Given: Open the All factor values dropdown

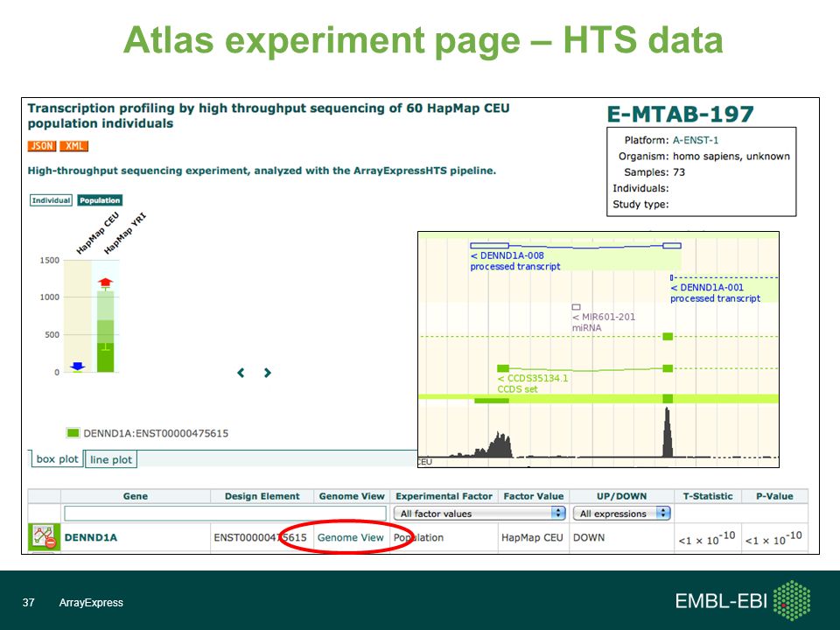Looking at the screenshot, I should 480,514.
